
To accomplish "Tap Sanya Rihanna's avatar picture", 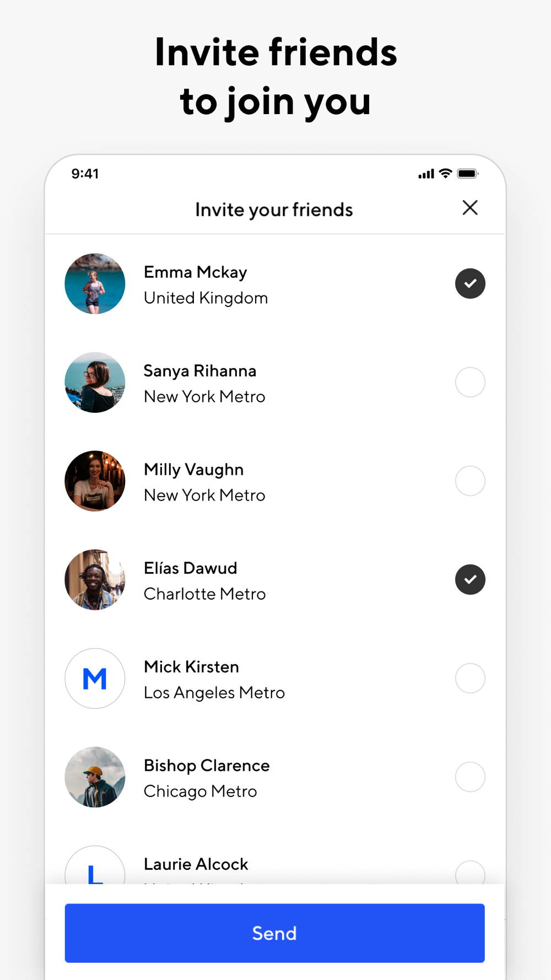I will (x=95, y=382).
